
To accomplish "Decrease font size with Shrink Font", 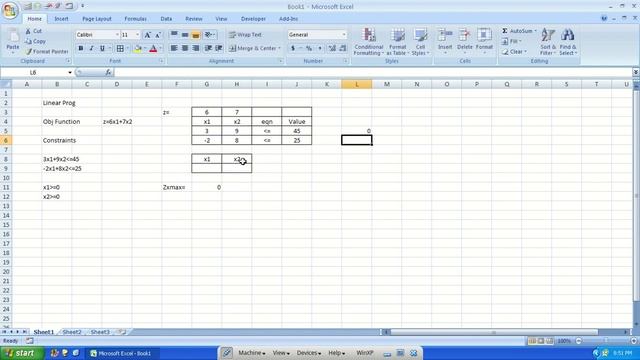I will [x=158, y=35].
